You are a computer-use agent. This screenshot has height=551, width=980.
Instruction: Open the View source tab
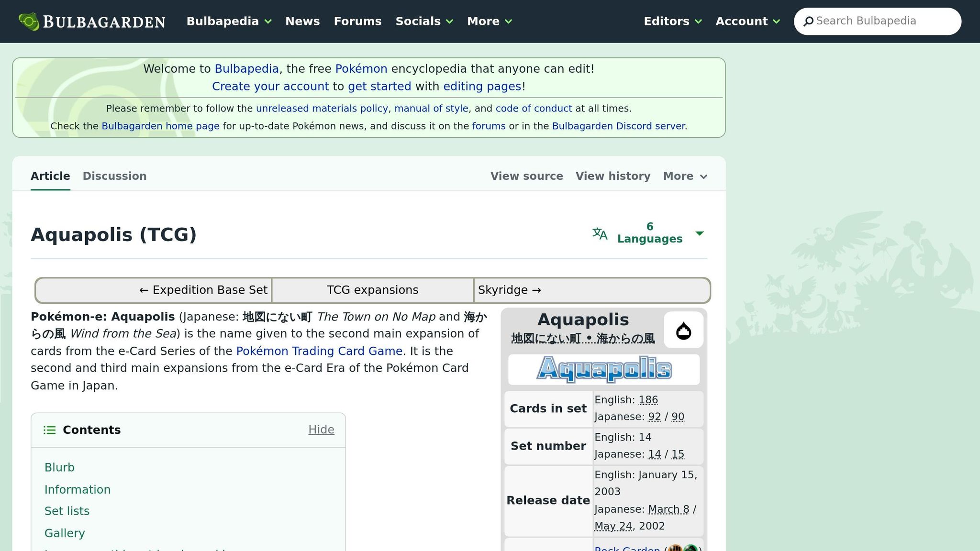pos(526,176)
